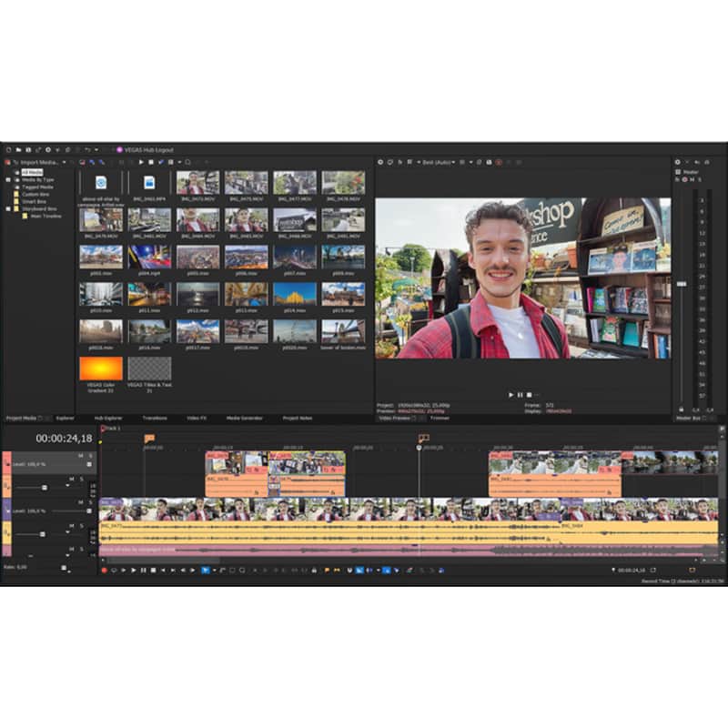Viewport: 728px width, 728px height.
Task: Stop the video preview
Action: pos(529,395)
